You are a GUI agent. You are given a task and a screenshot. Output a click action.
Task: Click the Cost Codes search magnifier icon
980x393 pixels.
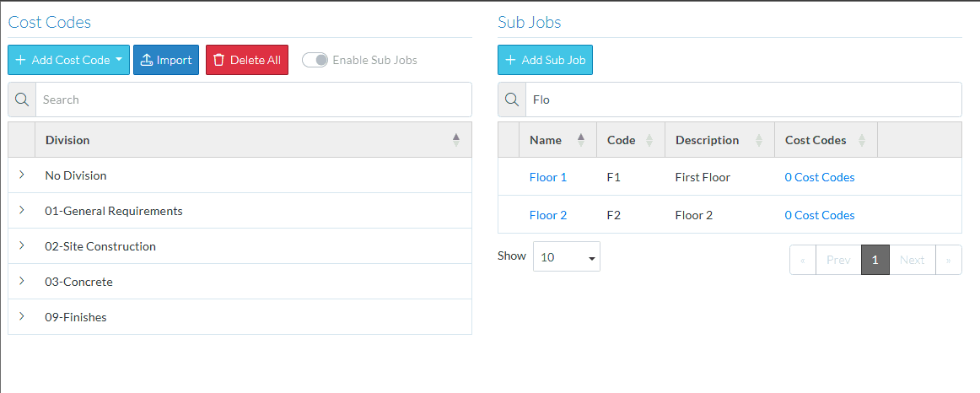[x=22, y=100]
